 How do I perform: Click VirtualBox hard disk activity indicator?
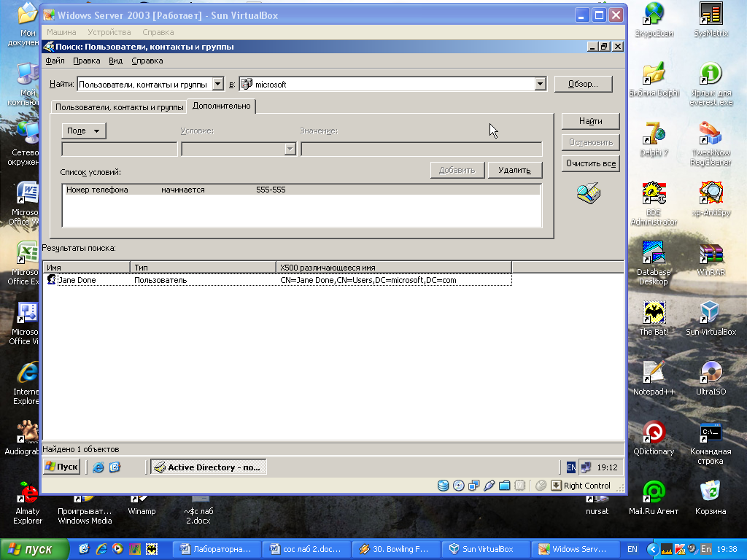(x=443, y=485)
